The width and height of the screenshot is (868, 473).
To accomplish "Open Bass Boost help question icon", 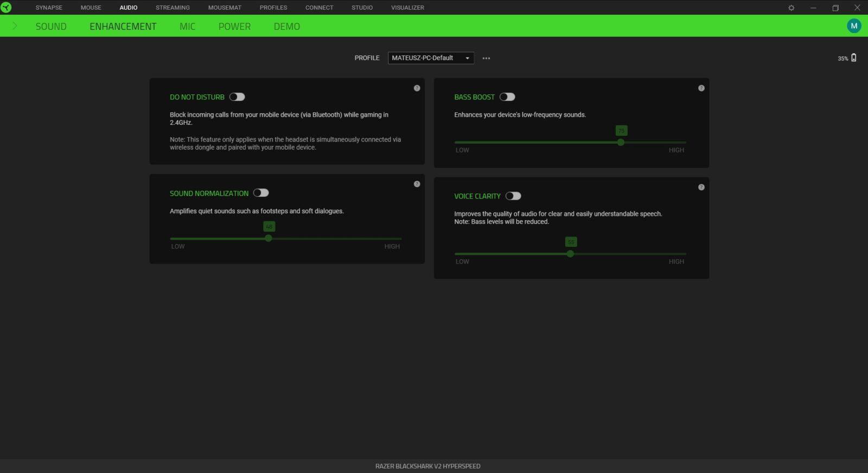I will (701, 88).
